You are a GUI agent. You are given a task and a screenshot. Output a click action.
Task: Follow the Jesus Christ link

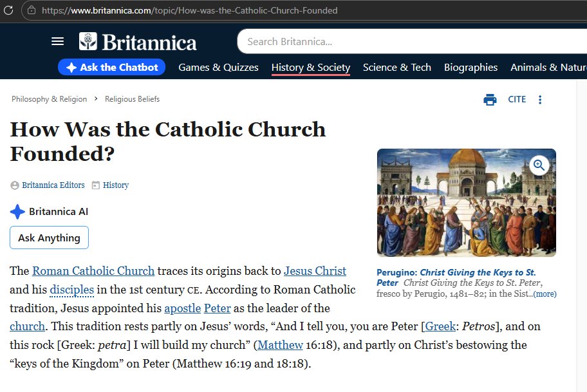[315, 271]
